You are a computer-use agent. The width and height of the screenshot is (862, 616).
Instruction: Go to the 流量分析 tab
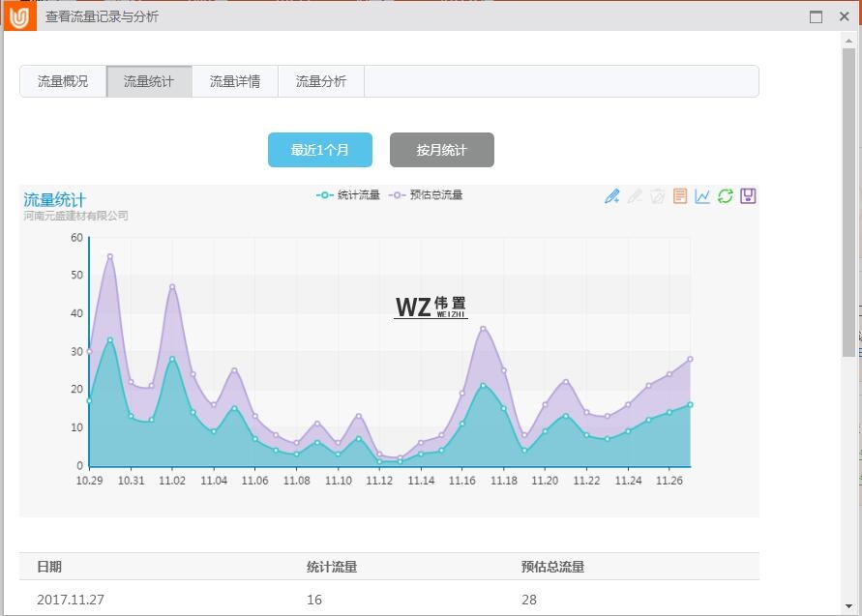click(321, 82)
